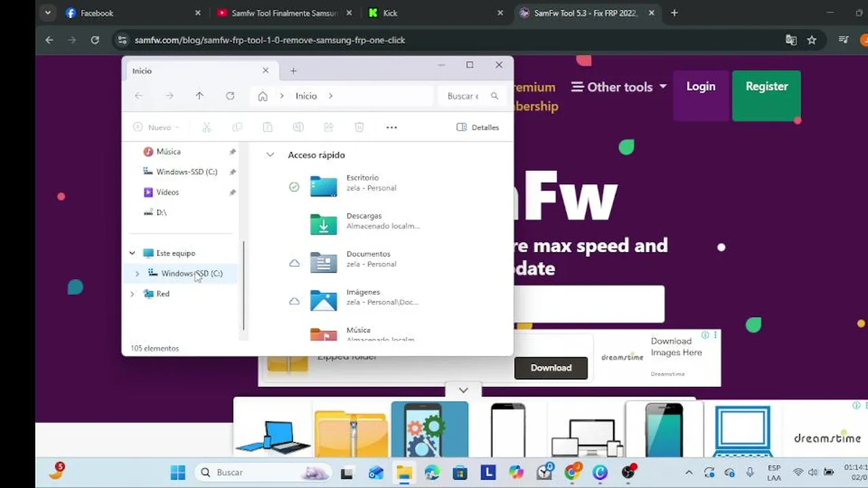Select the D:\ drive in the sidebar

coord(161,213)
